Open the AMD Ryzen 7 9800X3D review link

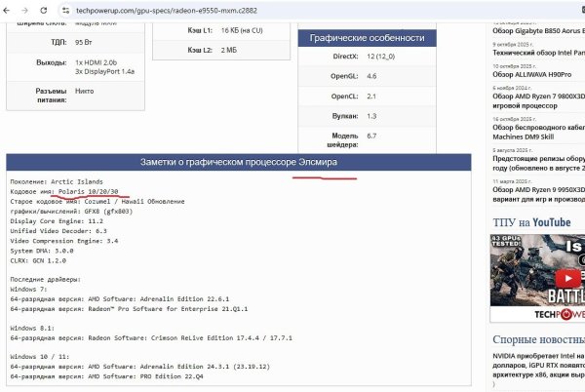coord(539,100)
